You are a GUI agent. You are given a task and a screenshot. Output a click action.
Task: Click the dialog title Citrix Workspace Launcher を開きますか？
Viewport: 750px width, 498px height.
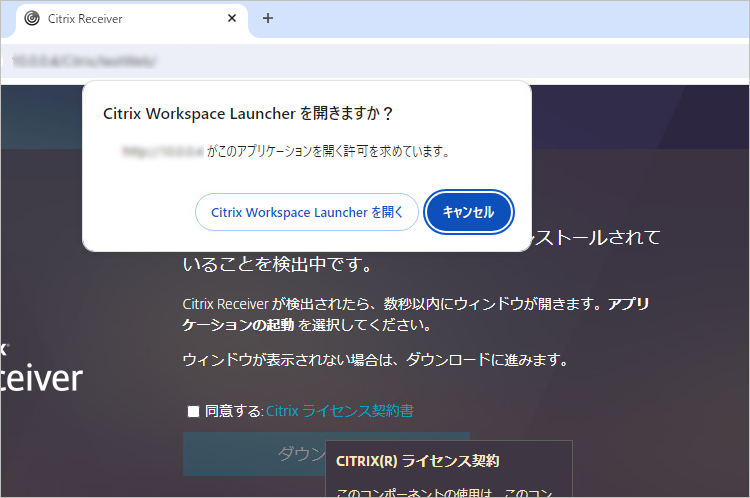(248, 113)
